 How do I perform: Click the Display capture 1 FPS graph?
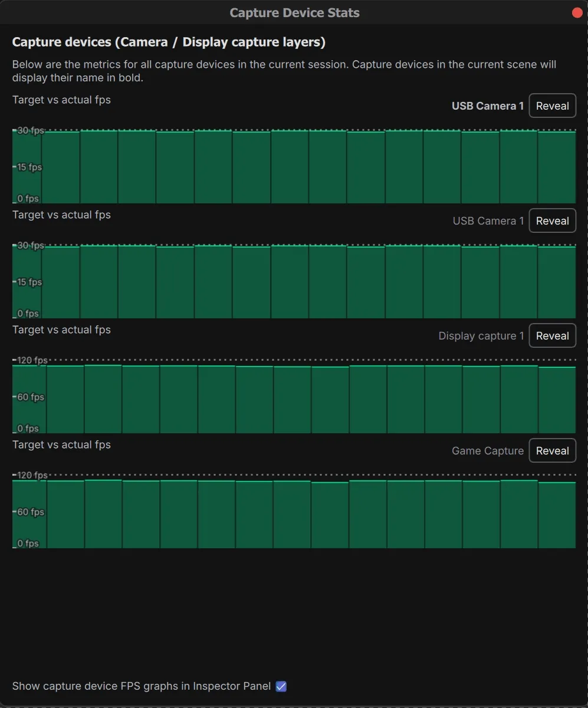click(294, 396)
